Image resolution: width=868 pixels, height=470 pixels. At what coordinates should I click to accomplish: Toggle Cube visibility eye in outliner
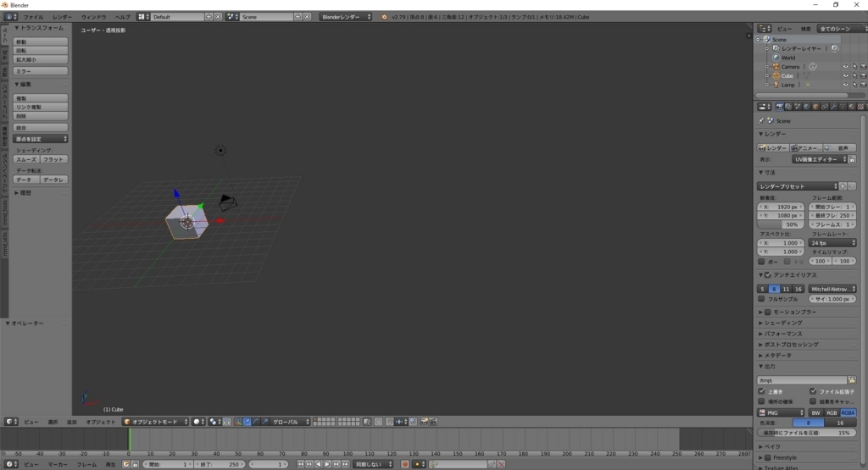[845, 75]
